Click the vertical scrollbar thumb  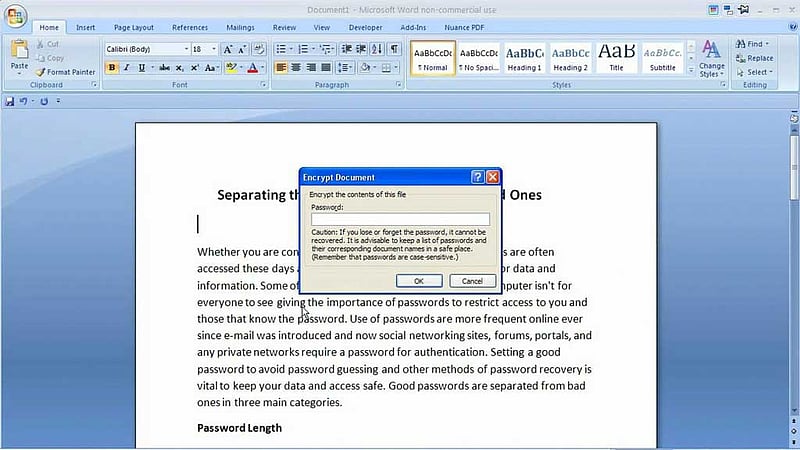794,167
